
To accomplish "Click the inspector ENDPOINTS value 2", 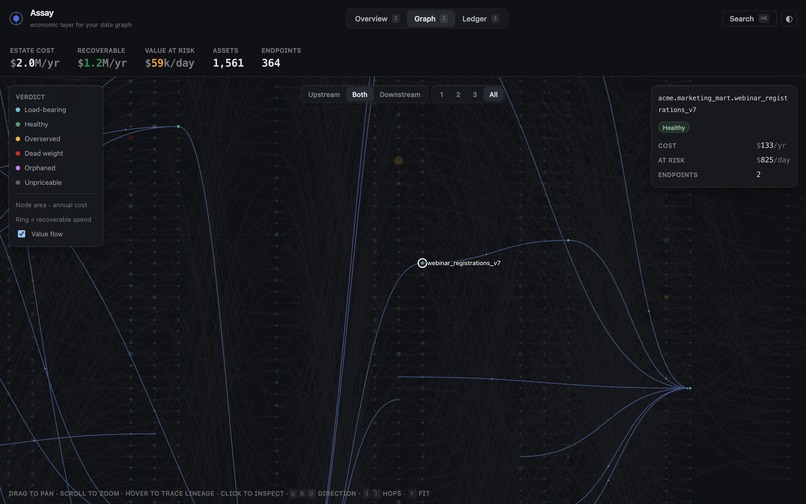I will click(758, 174).
